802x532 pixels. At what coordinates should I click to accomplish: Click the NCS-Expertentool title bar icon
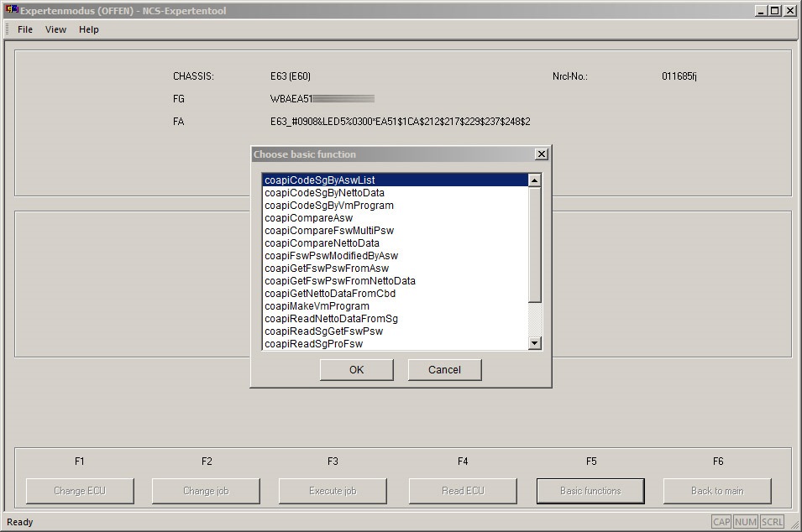point(11,10)
